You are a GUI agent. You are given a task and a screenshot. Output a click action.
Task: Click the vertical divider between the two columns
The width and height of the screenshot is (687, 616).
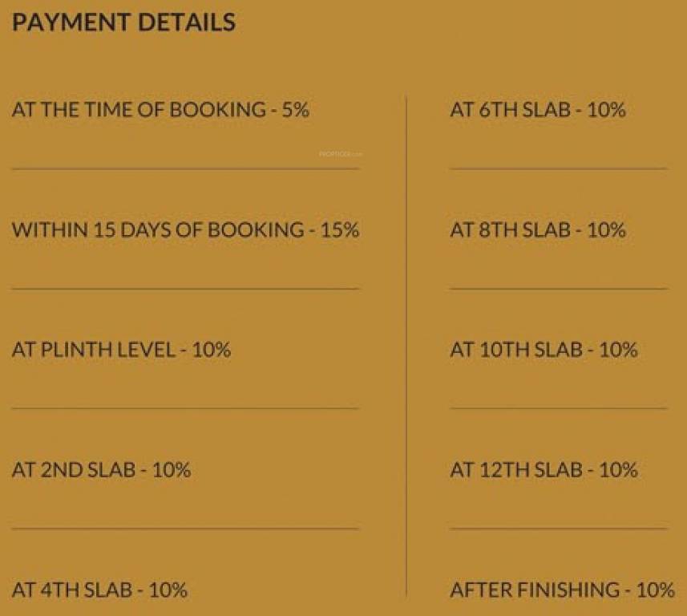(x=406, y=345)
